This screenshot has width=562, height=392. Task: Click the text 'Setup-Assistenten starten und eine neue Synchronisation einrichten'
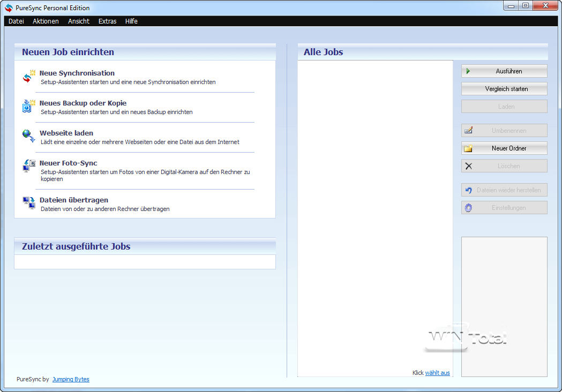coord(128,82)
